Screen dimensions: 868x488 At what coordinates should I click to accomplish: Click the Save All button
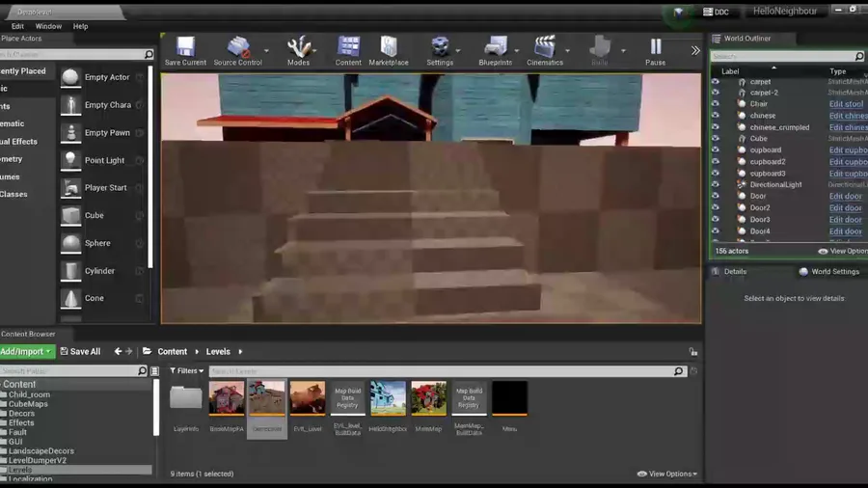coord(80,352)
